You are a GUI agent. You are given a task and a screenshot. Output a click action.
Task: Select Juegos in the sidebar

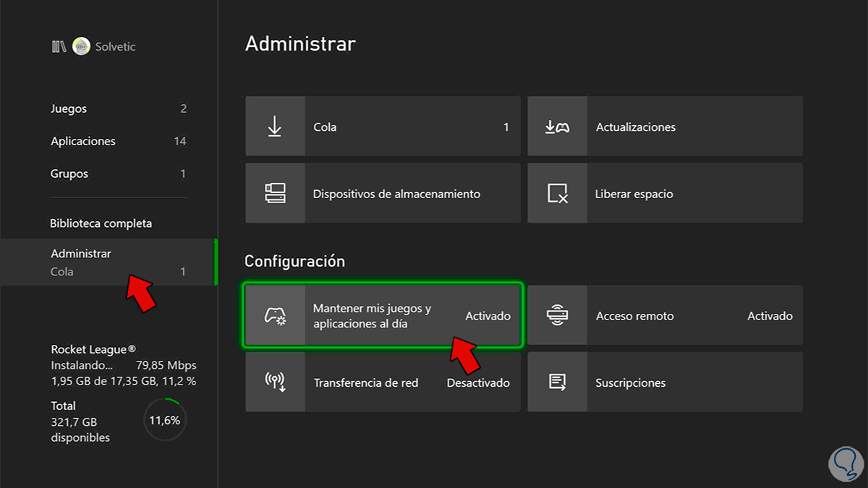tap(69, 109)
